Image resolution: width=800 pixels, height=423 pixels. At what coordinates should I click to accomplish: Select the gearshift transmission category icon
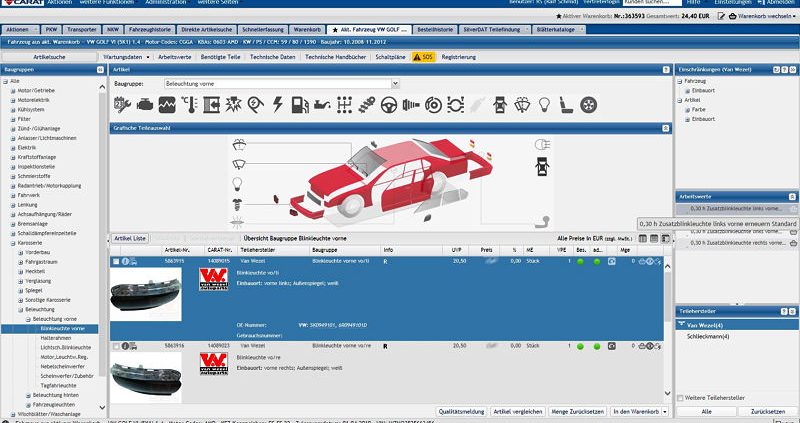(x=345, y=105)
